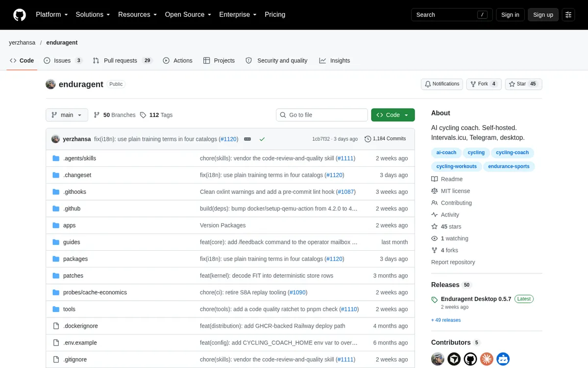The height and width of the screenshot is (368, 588).
Task: Open the Enterprise dropdown menu
Action: point(238,15)
